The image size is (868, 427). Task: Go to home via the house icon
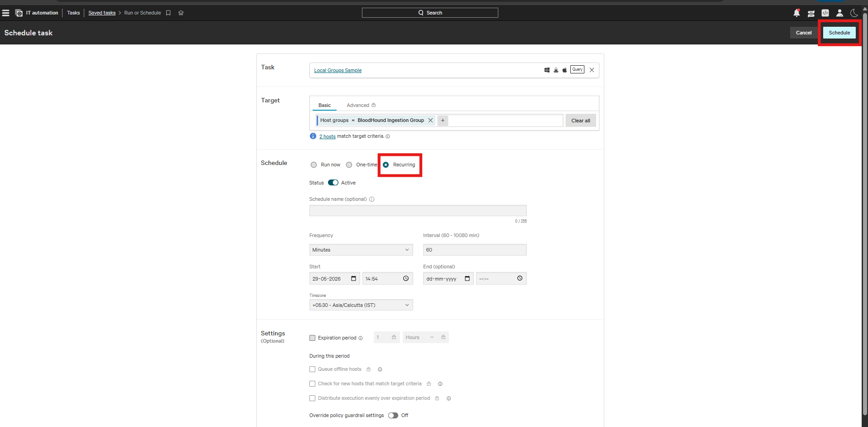pyautogui.click(x=181, y=13)
